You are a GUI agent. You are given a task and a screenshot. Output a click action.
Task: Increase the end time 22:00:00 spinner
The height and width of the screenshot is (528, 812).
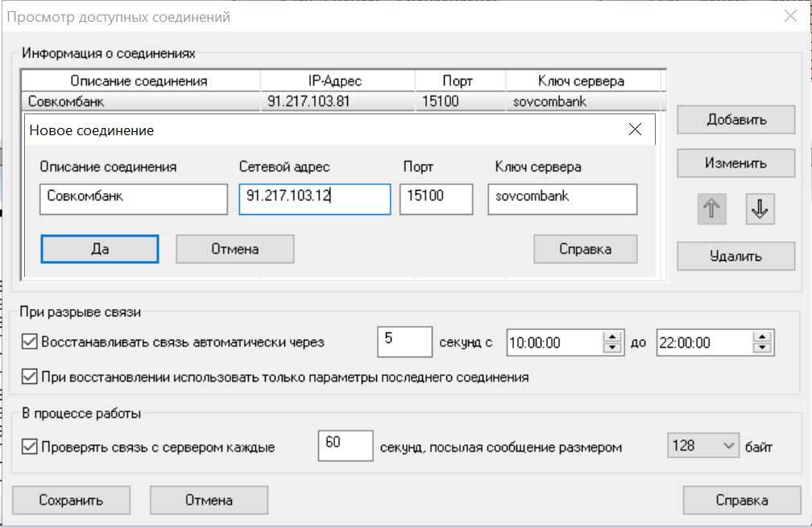(x=763, y=337)
